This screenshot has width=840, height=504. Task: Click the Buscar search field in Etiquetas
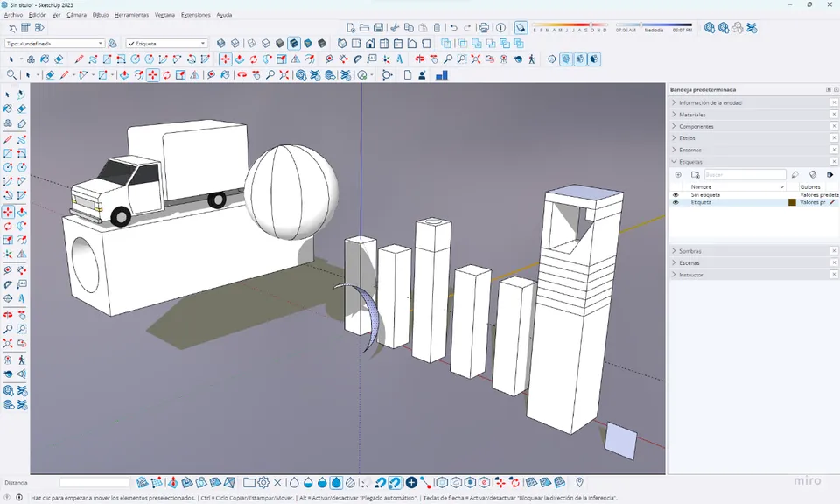coord(745,175)
